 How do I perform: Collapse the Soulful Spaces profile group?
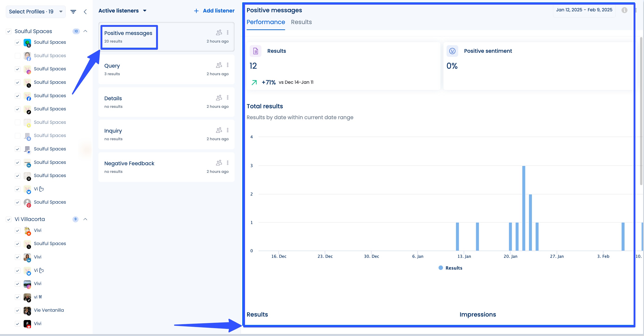click(85, 31)
